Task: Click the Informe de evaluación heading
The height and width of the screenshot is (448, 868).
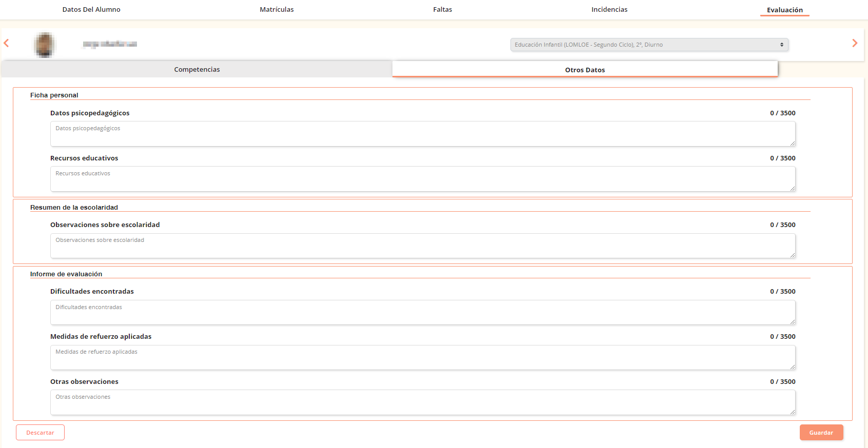Action: [66, 274]
